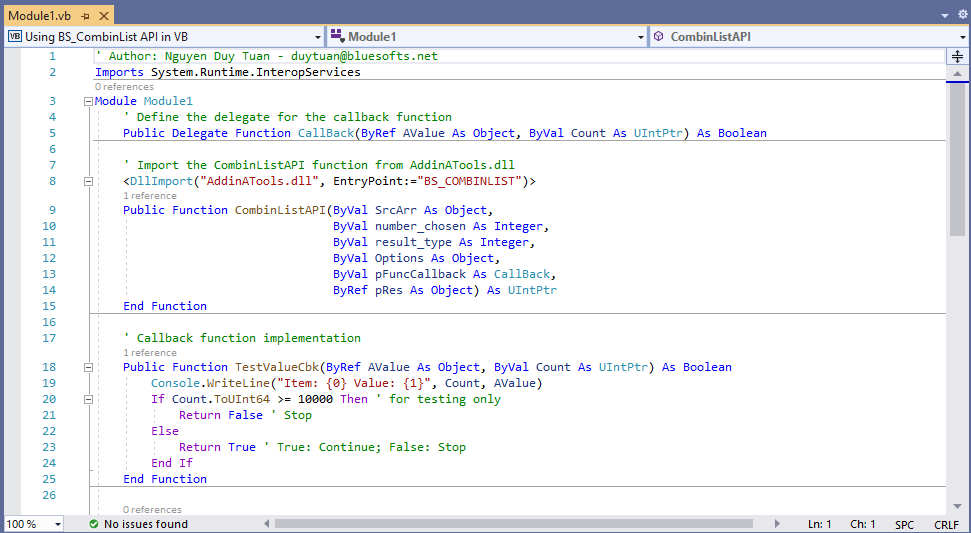Screen dimensions: 971x533
Task: Click 'CombinListAPI' function name on line 9
Action: click(x=280, y=210)
